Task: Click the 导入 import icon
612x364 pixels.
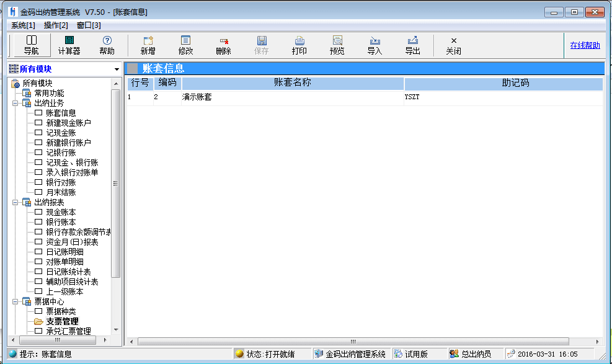Action: pos(375,45)
